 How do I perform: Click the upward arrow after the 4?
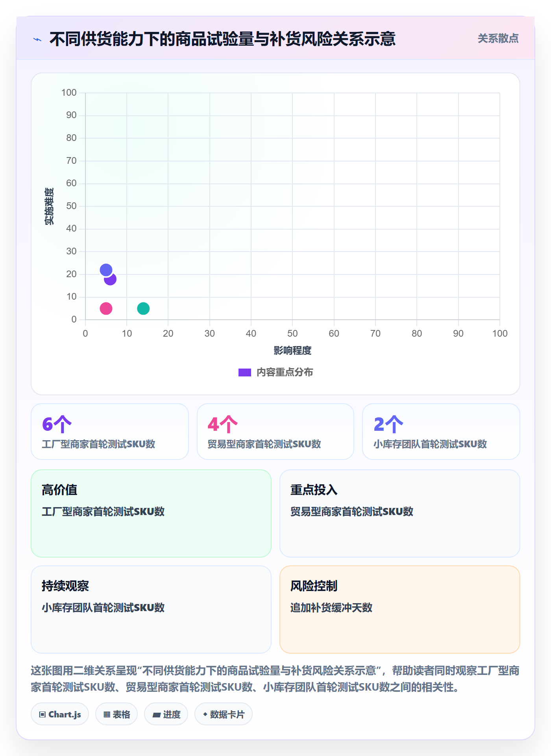[229, 424]
